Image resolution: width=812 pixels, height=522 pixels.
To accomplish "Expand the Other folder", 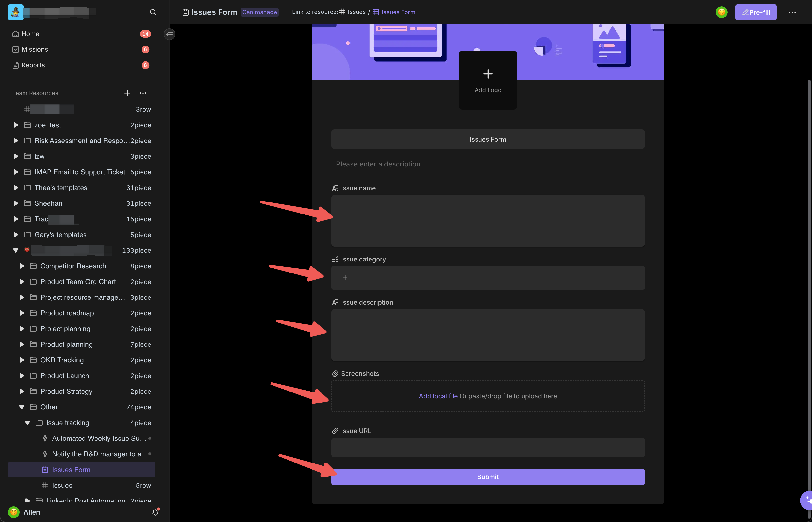I will point(22,407).
